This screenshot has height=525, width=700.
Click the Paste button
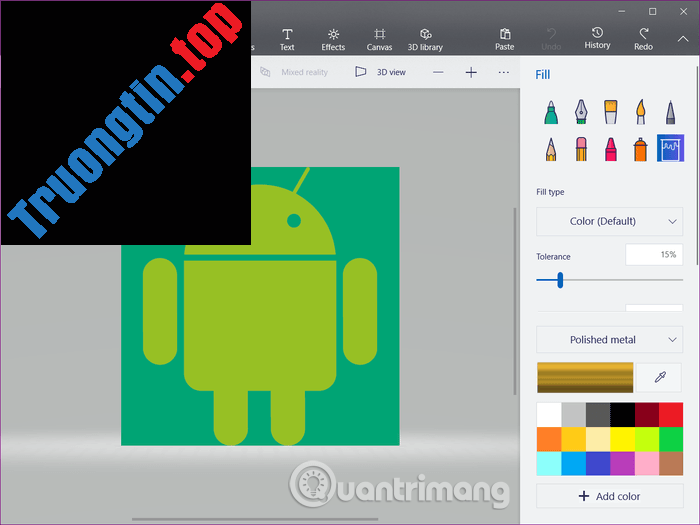[x=504, y=39]
